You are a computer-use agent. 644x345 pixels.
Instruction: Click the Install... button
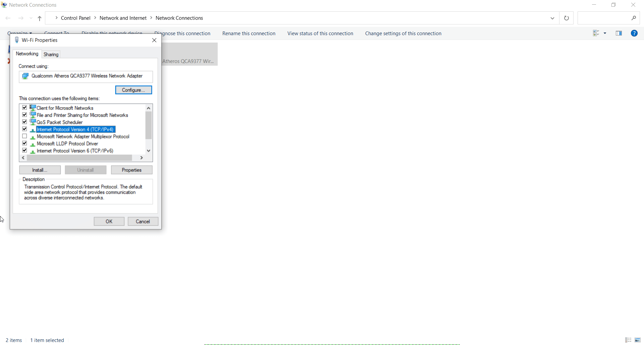pyautogui.click(x=40, y=170)
